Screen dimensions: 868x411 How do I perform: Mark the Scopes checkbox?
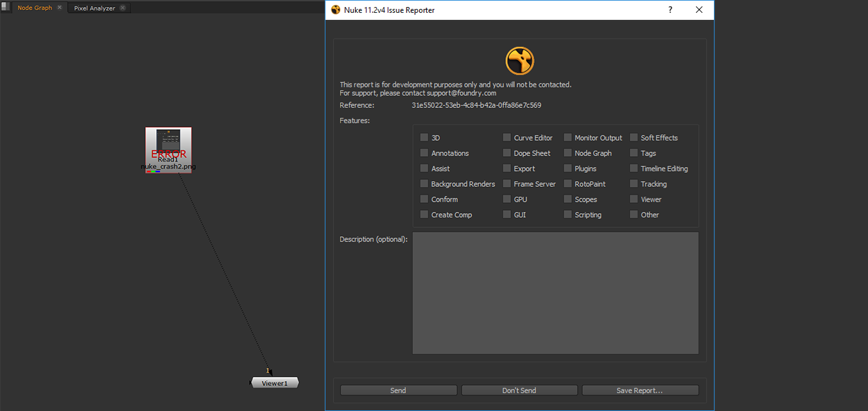[568, 199]
